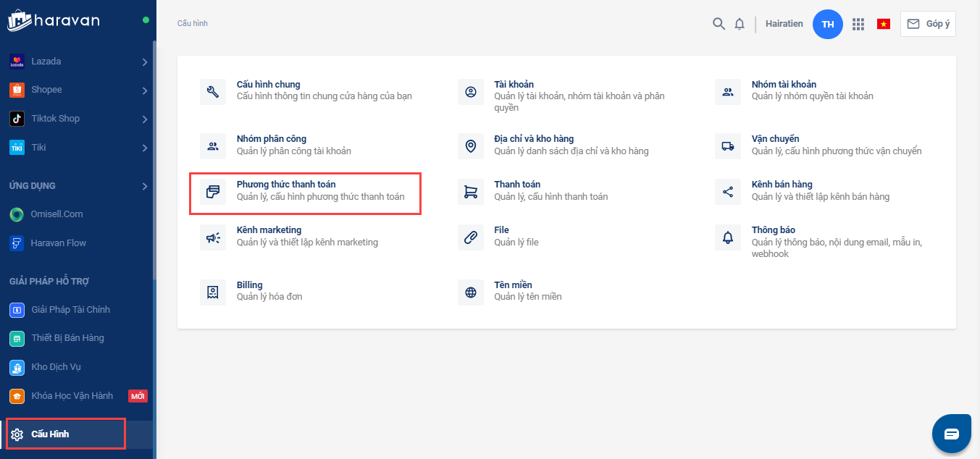
Task: Open the apps grid icon
Action: coord(858,24)
